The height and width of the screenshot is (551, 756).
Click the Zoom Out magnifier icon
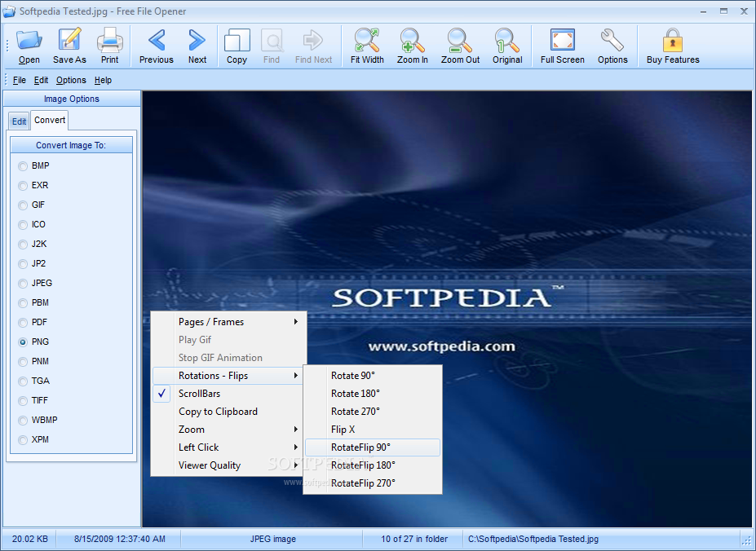pos(460,40)
